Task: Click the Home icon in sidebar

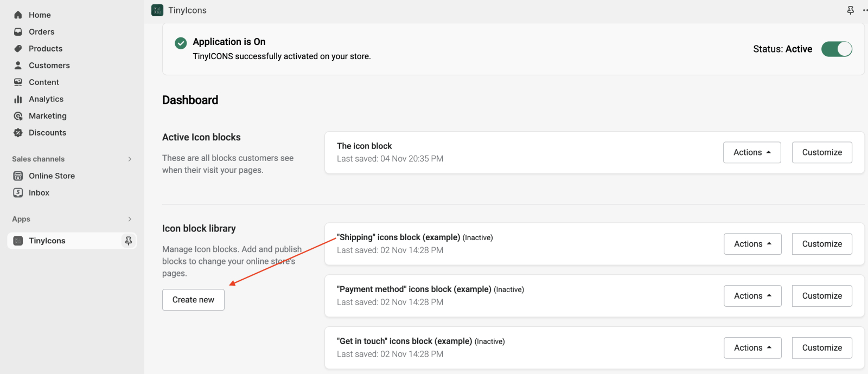Action: (x=18, y=15)
